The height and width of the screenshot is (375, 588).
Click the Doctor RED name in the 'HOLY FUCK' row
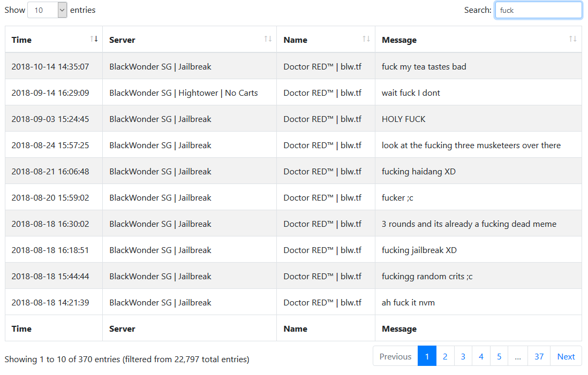point(322,119)
